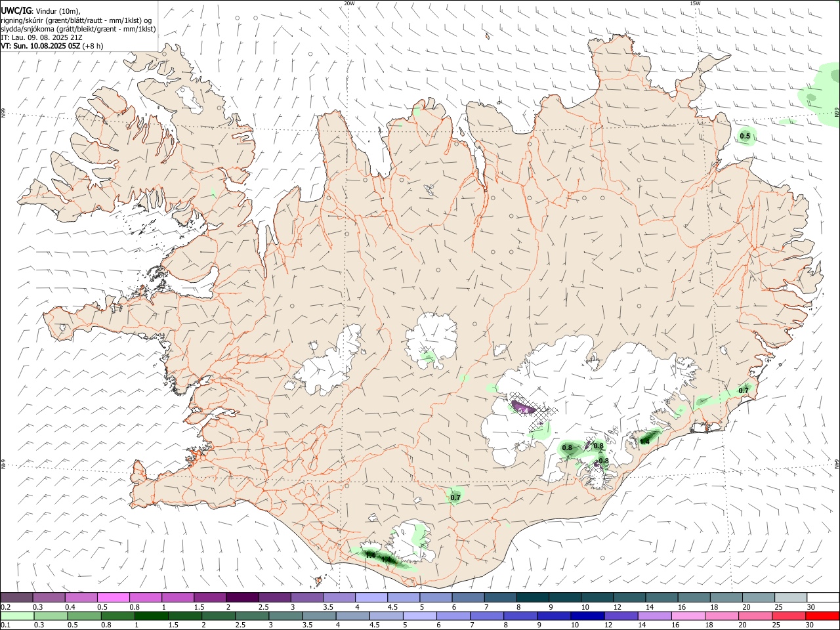Viewport: 840px width, 630px height.
Task: Click the grey-teal 16 swatch in upper legend
Action: (694, 597)
